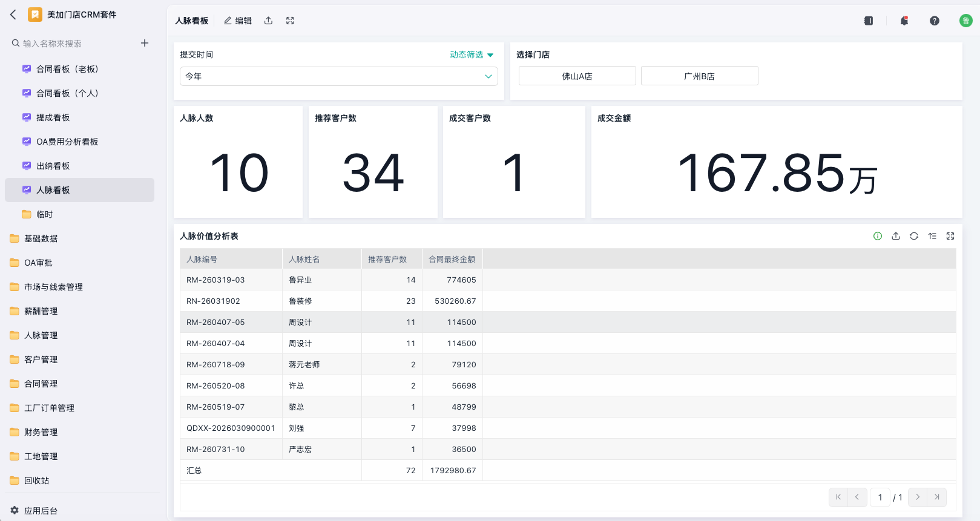Click the search by name field
The image size is (980, 521).
(73, 44)
